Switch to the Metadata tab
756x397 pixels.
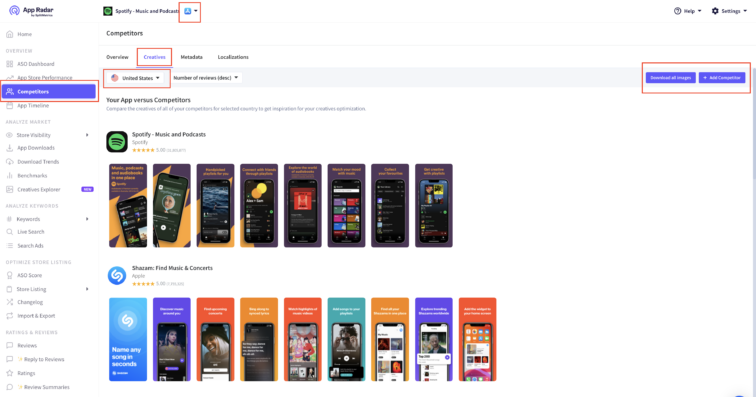pos(191,57)
